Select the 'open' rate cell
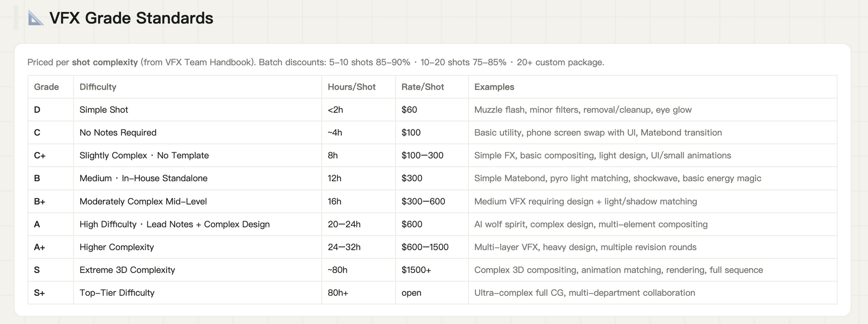868x324 pixels. tap(432, 293)
